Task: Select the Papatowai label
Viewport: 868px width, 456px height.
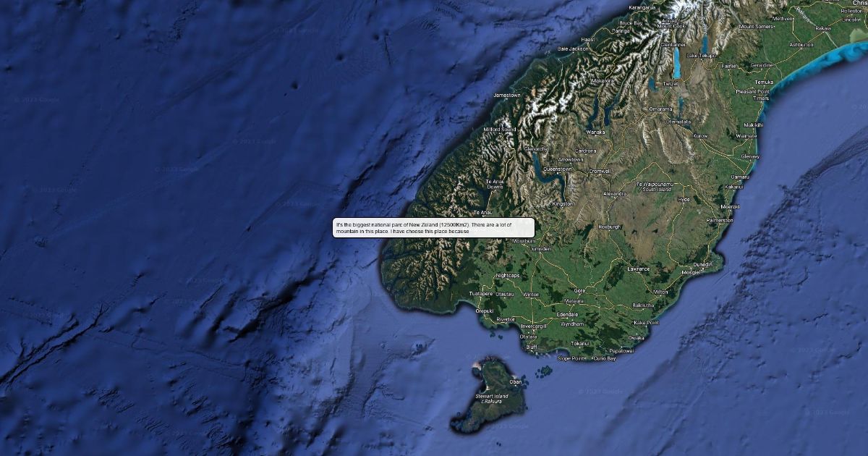Action: [621, 350]
